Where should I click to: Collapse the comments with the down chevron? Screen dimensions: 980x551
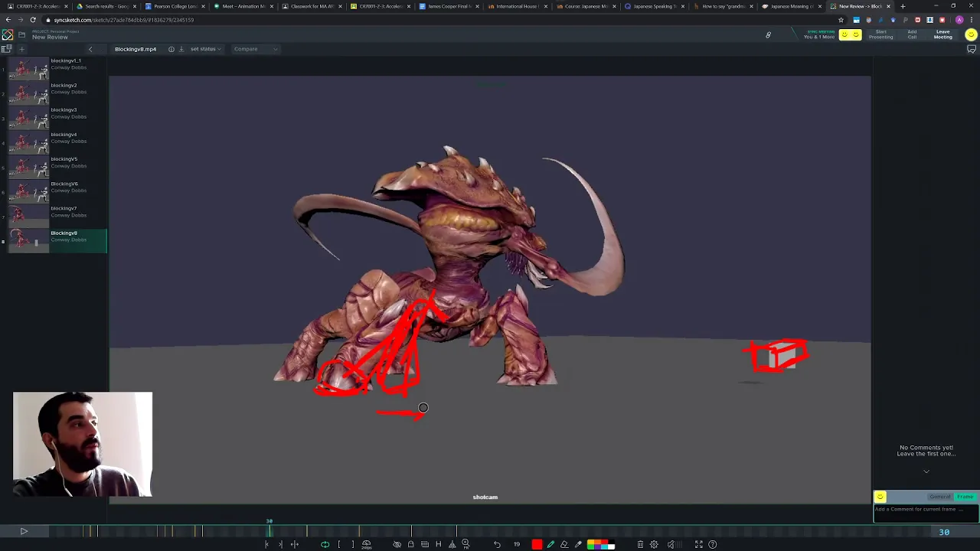(926, 471)
